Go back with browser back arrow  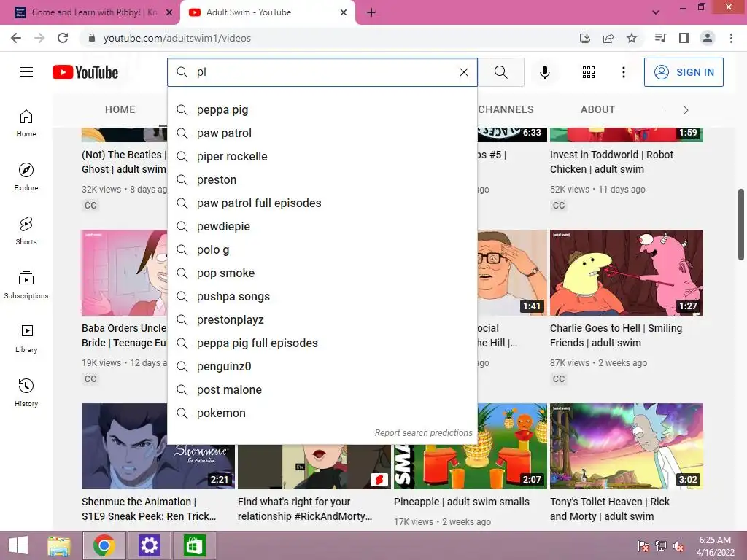pyautogui.click(x=16, y=38)
